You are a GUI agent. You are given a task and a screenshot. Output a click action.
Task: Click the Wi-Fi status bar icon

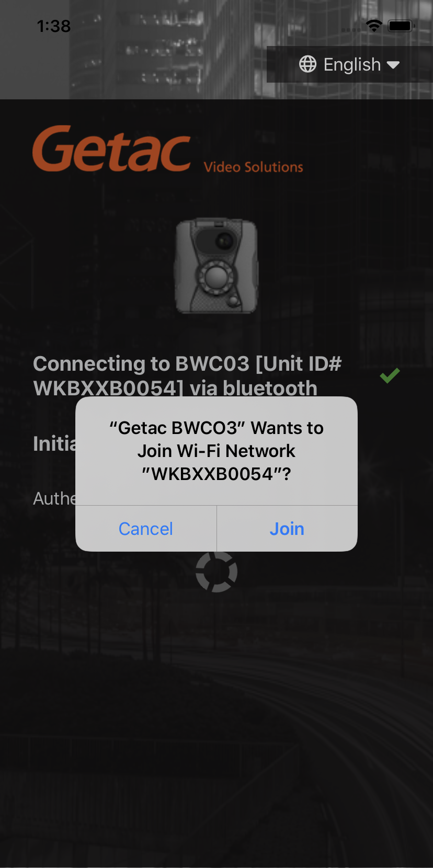point(374,26)
